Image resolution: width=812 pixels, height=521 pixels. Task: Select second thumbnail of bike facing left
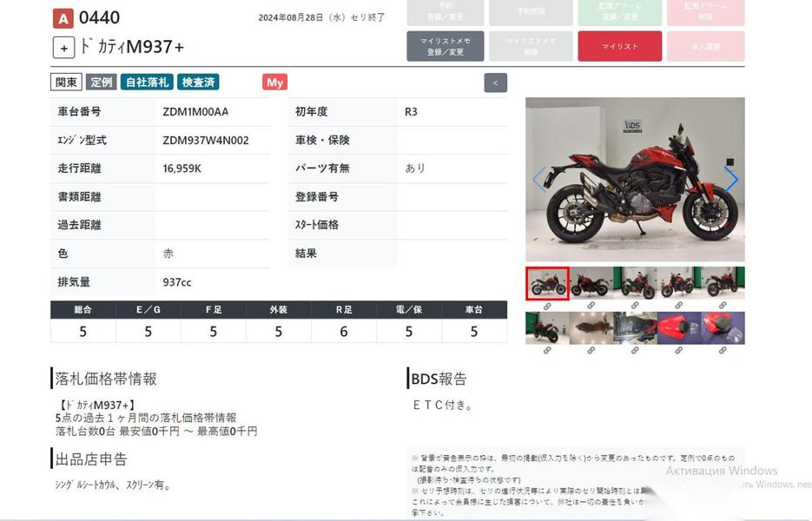tap(591, 283)
